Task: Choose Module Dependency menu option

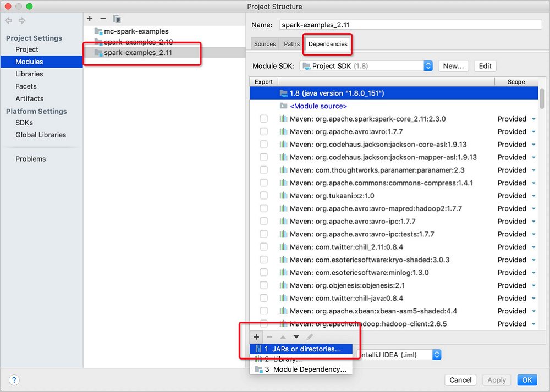Action: coord(301,369)
